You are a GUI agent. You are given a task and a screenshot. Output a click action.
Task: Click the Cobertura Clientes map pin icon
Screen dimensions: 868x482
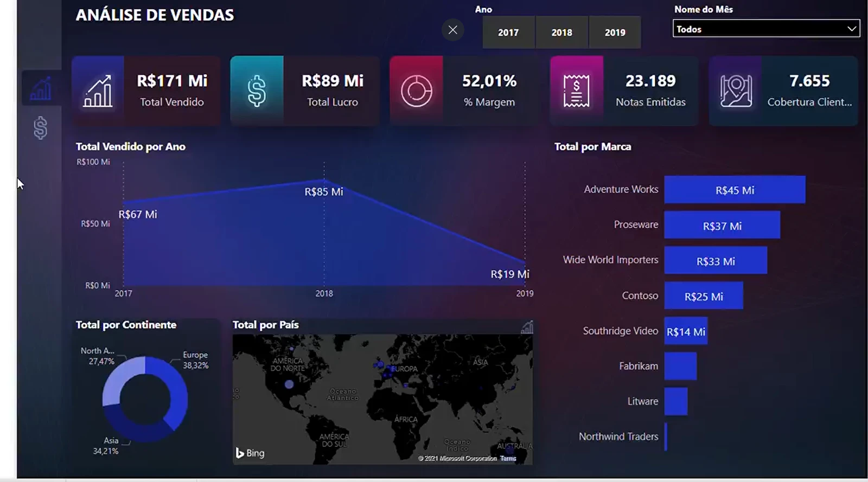[x=736, y=91]
